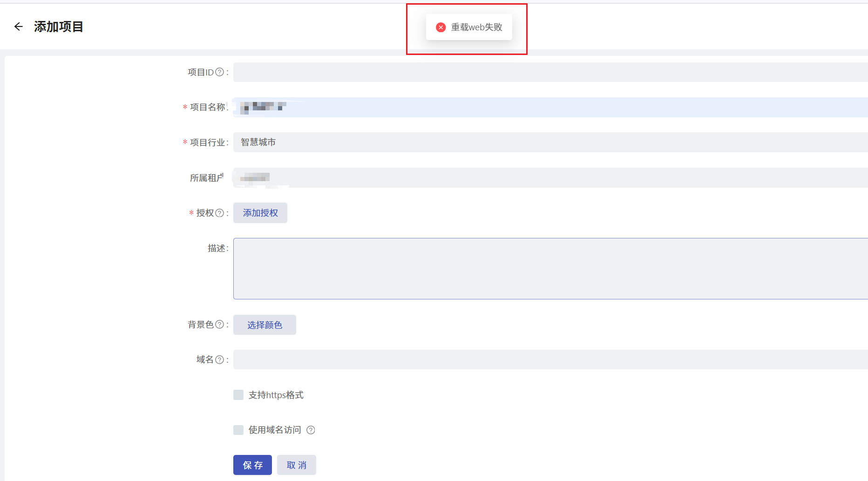Click the 使用域名访问 label text
The width and height of the screenshot is (868, 481).
(275, 430)
